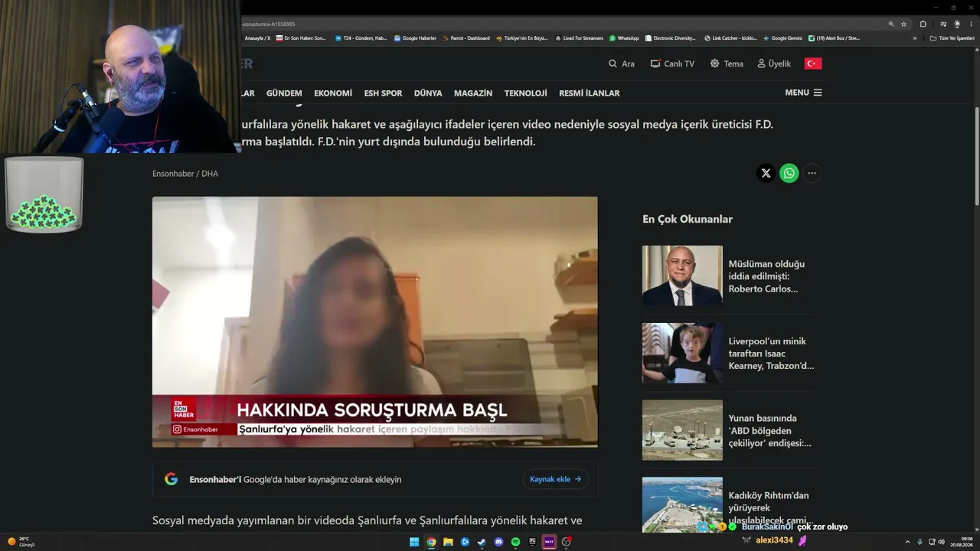
Task: Open the Yunan basınında article thumbnail
Action: point(682,430)
